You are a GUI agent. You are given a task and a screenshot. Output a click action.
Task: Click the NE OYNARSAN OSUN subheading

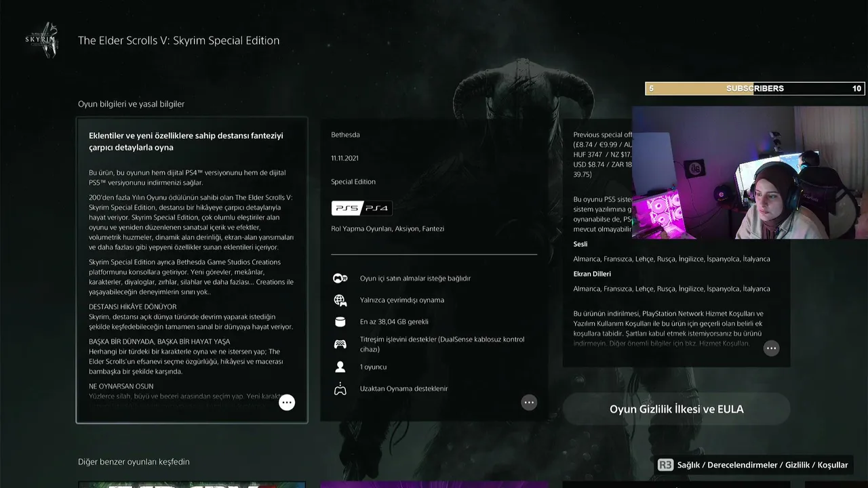pyautogui.click(x=121, y=386)
